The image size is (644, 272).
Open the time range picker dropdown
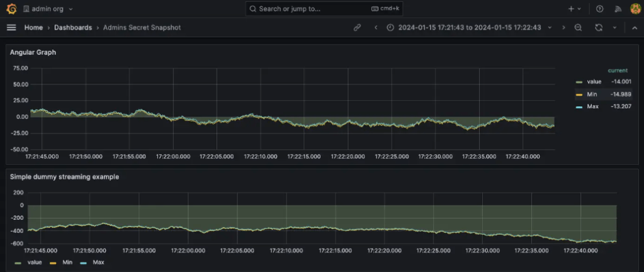tap(469, 28)
